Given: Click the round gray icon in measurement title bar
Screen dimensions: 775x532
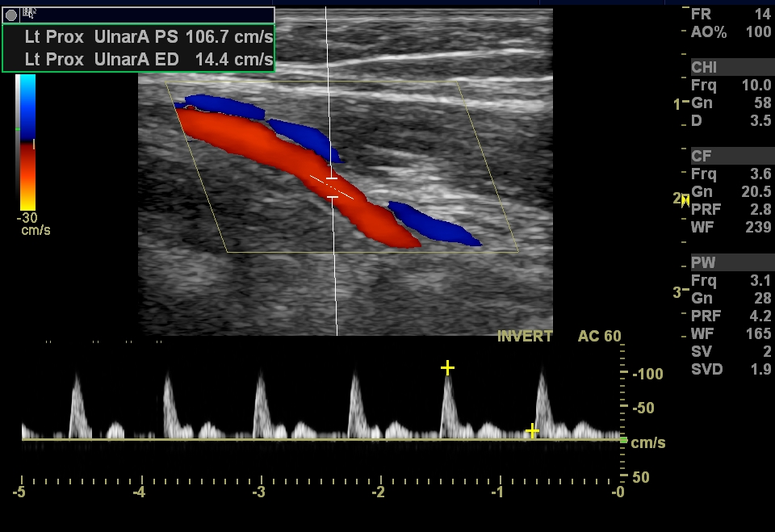Looking at the screenshot, I should coord(11,15).
